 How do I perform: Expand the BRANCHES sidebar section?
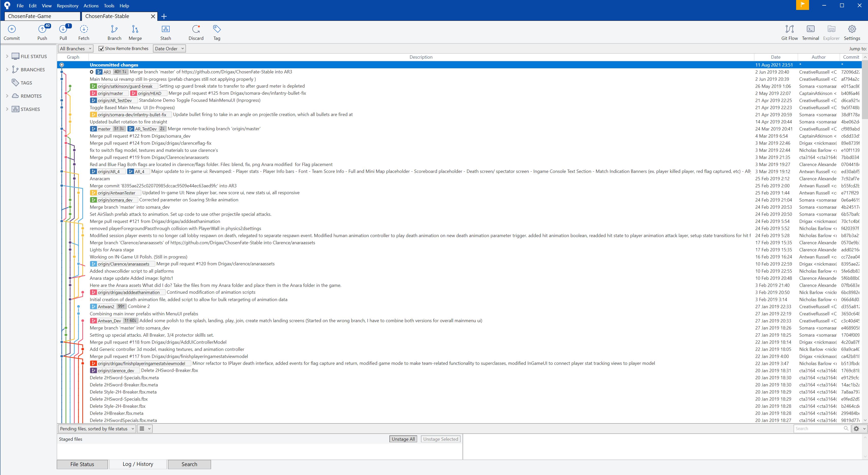click(x=7, y=69)
